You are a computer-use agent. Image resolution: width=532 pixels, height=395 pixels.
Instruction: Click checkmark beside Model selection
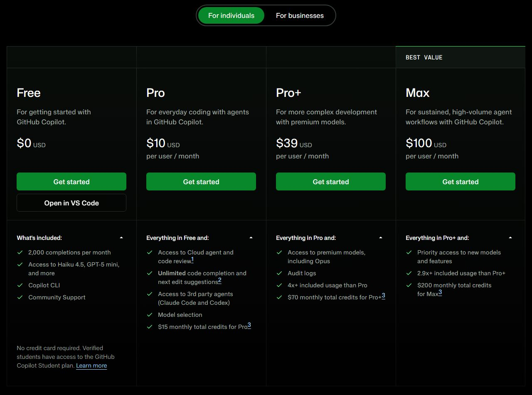[x=150, y=315]
